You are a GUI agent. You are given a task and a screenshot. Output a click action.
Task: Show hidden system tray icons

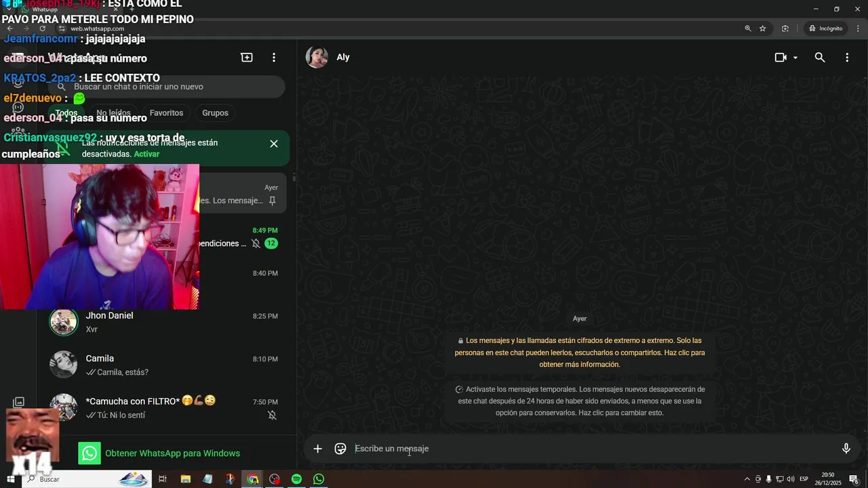tap(747, 479)
